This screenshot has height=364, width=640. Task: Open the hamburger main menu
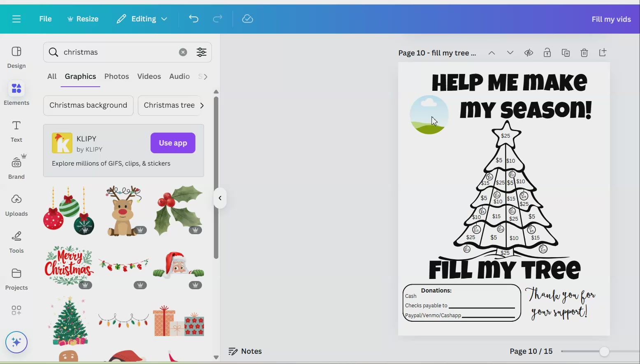16,19
